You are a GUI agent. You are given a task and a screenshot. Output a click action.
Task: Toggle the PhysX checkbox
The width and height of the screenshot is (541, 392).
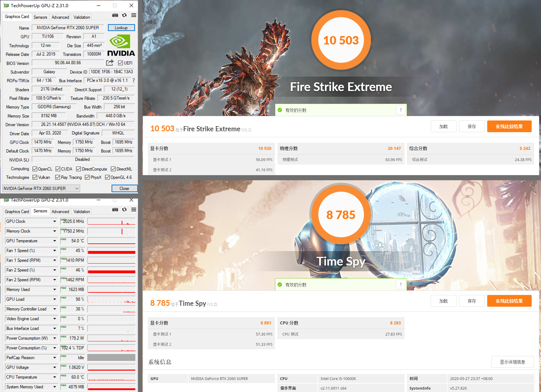(87, 177)
